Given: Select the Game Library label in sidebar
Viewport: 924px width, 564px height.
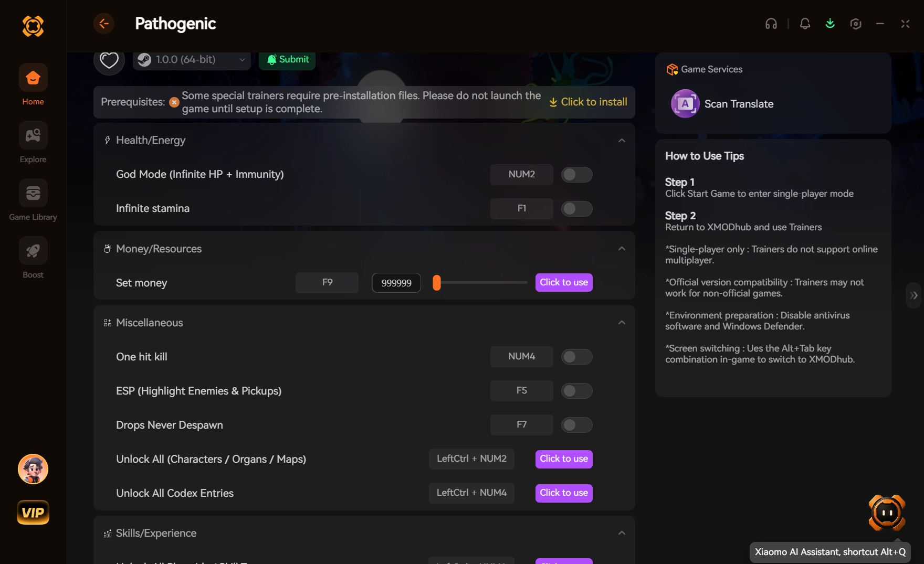Looking at the screenshot, I should (x=33, y=217).
